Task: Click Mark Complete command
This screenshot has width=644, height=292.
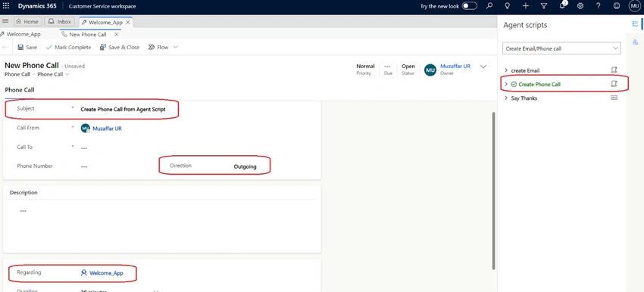Action: [68, 47]
